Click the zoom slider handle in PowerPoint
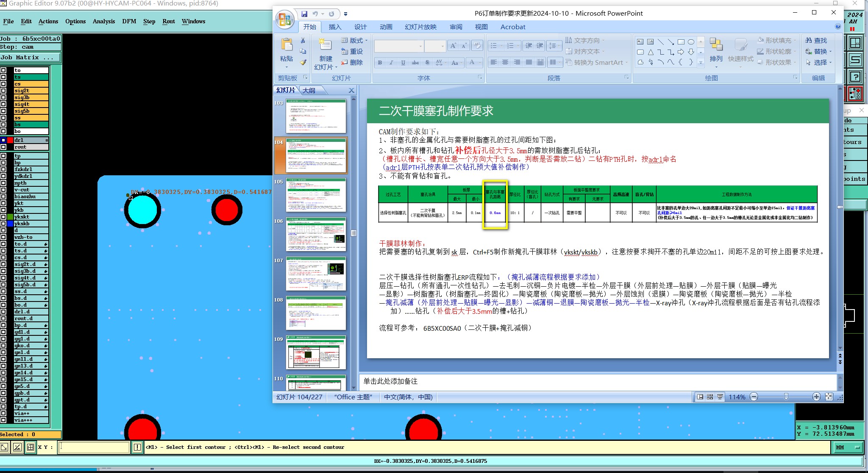Viewport: 868px width, 473px height. tap(786, 397)
